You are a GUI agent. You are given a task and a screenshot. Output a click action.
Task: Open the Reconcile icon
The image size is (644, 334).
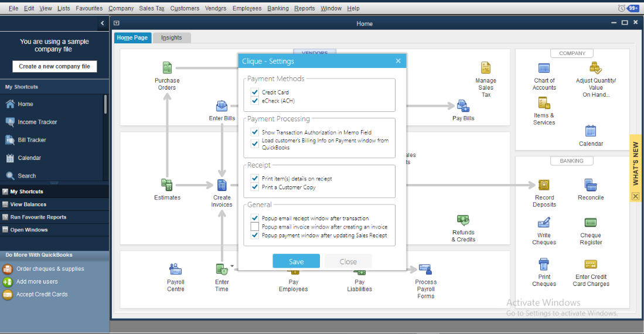click(x=591, y=185)
